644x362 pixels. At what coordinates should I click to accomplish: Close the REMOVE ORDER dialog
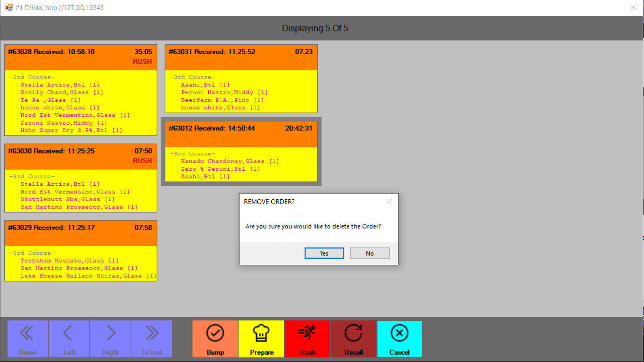click(389, 202)
